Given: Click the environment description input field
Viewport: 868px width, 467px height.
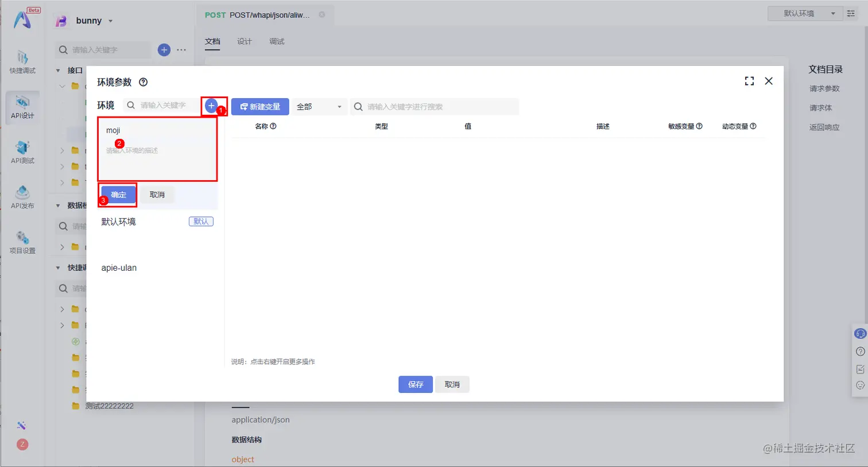Looking at the screenshot, I should pos(157,161).
